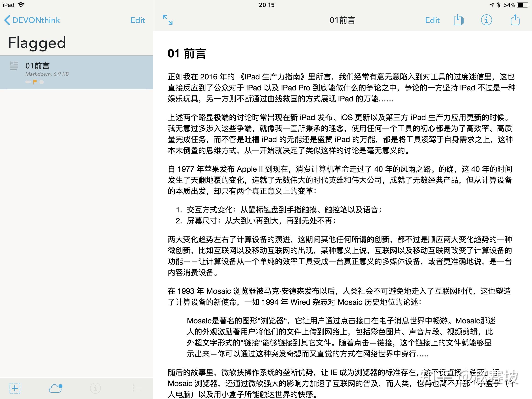Tap Edit in the Flagged list header
Image resolution: width=532 pixels, height=399 pixels.
[x=138, y=20]
